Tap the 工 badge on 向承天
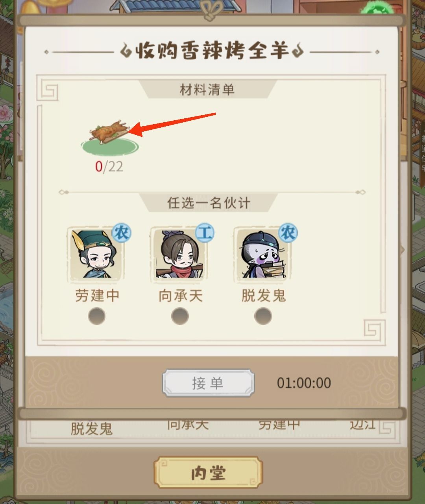The width and height of the screenshot is (425, 504). click(205, 233)
